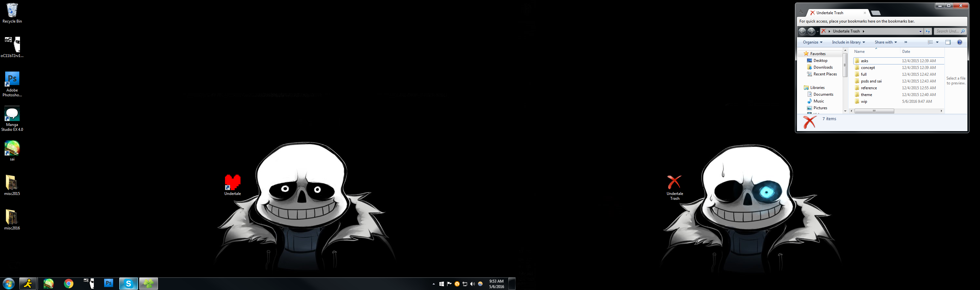
Task: Click the Windows flag tray icon
Action: point(442,284)
